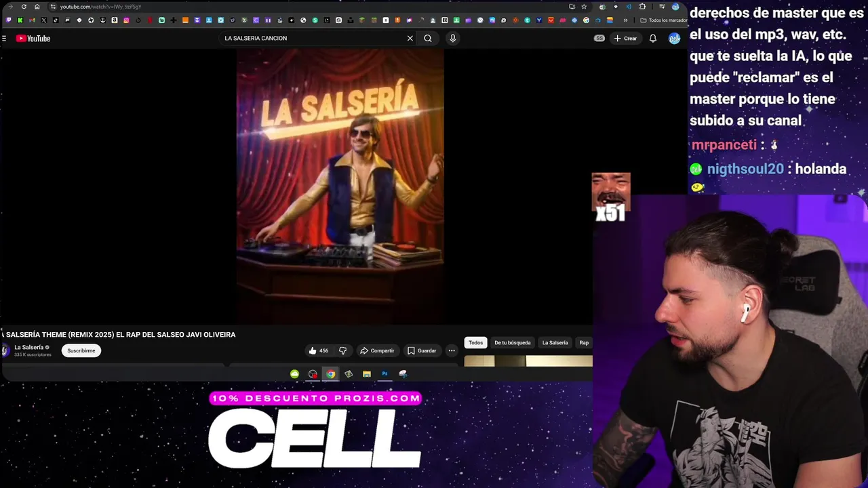Open the first recommended video thumbnail

point(528,361)
